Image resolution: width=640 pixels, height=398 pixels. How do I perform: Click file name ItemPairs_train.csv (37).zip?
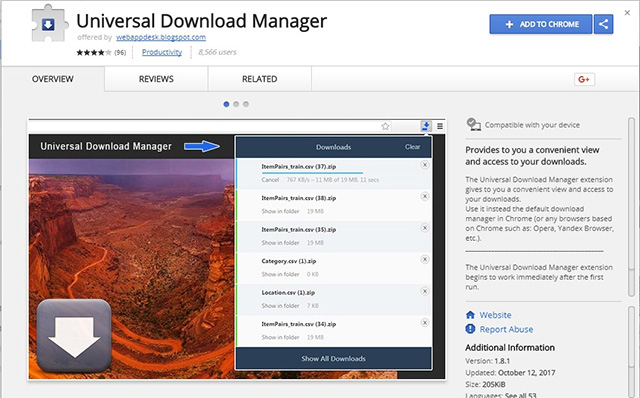pyautogui.click(x=299, y=166)
